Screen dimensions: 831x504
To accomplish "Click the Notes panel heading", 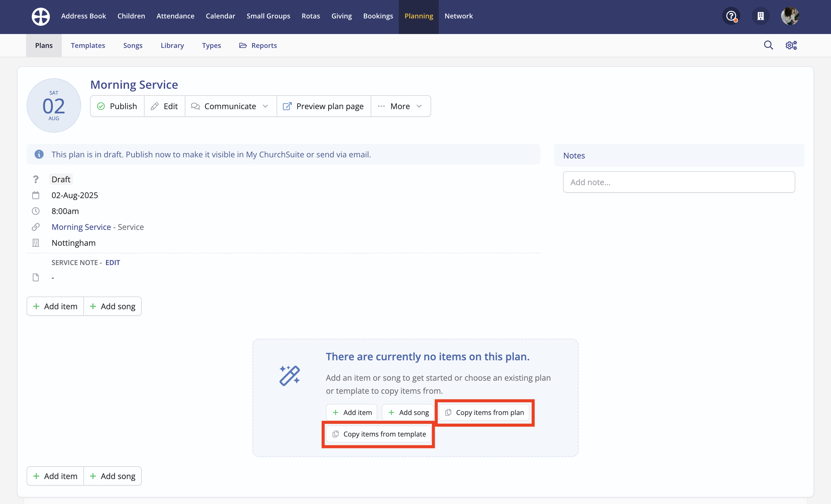I will tap(574, 155).
